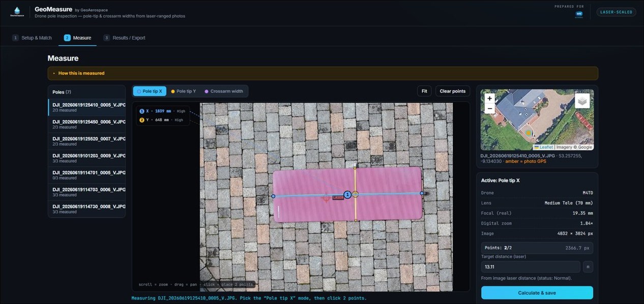Zoom out on the map

tap(489, 109)
